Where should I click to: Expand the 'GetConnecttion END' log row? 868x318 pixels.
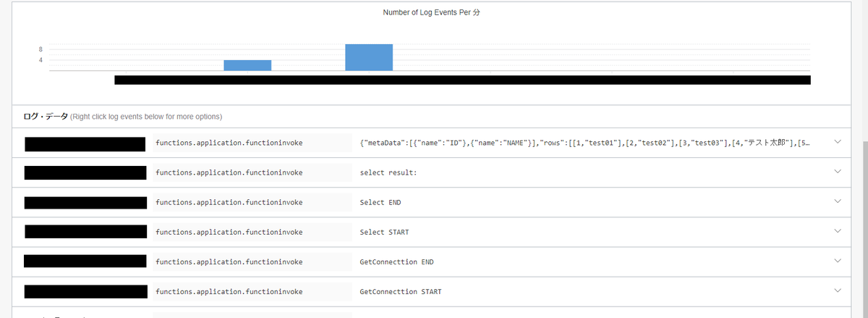[x=838, y=261]
